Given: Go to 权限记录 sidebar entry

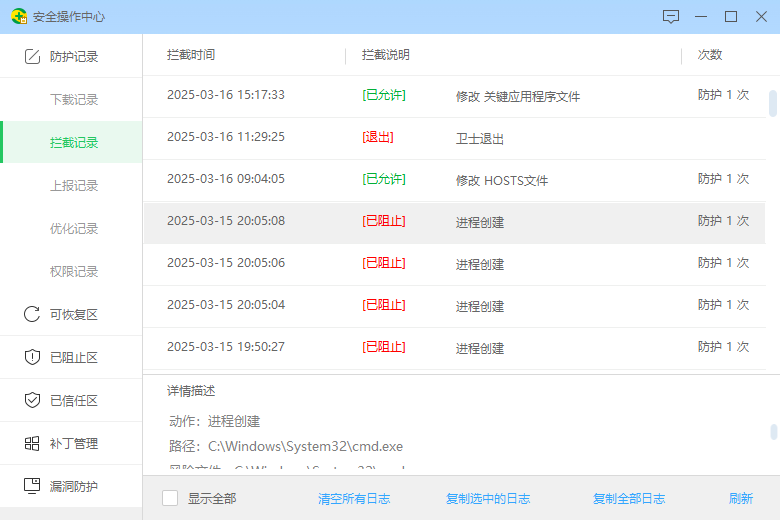Looking at the screenshot, I should [x=74, y=272].
